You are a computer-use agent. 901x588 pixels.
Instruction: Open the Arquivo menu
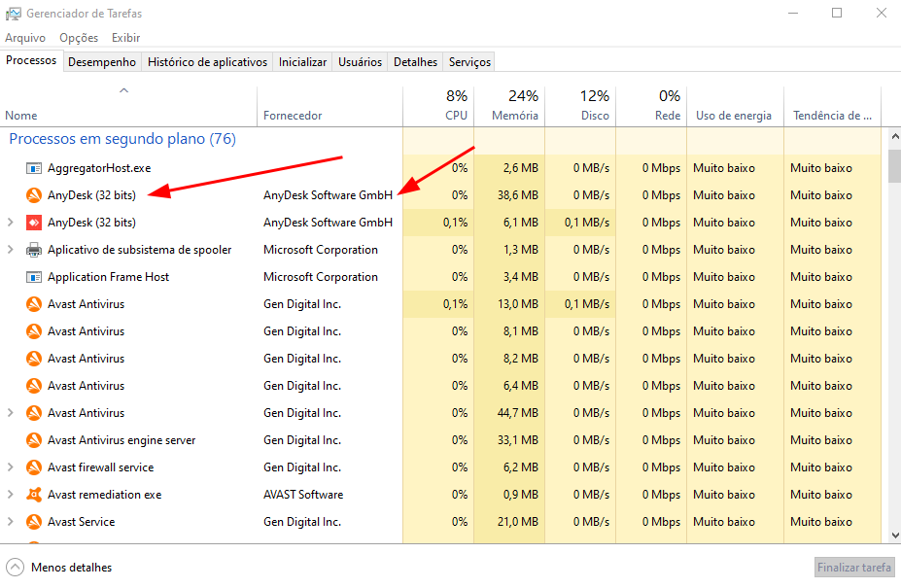pyautogui.click(x=25, y=37)
